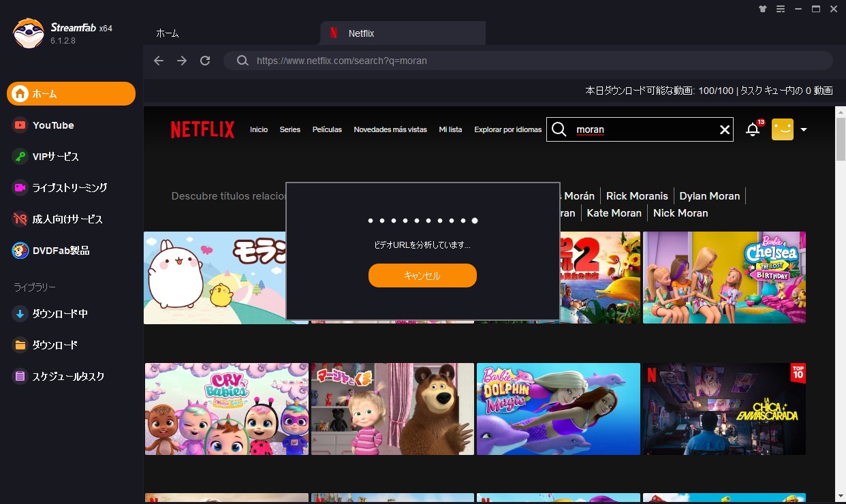Viewport: 846px width, 504px height.
Task: Reload the page with refresh icon
Action: [x=205, y=61]
